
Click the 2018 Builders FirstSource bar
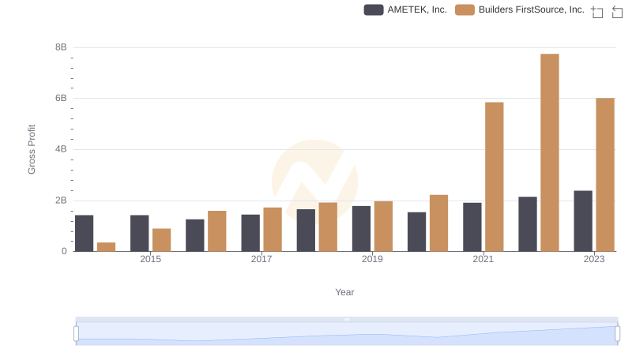pos(328,227)
